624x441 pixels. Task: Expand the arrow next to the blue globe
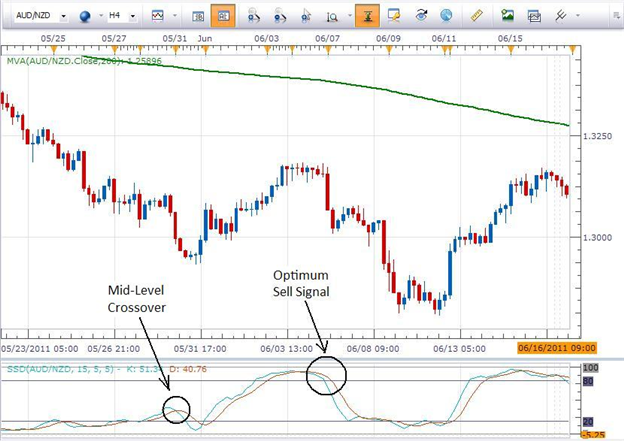(x=100, y=16)
